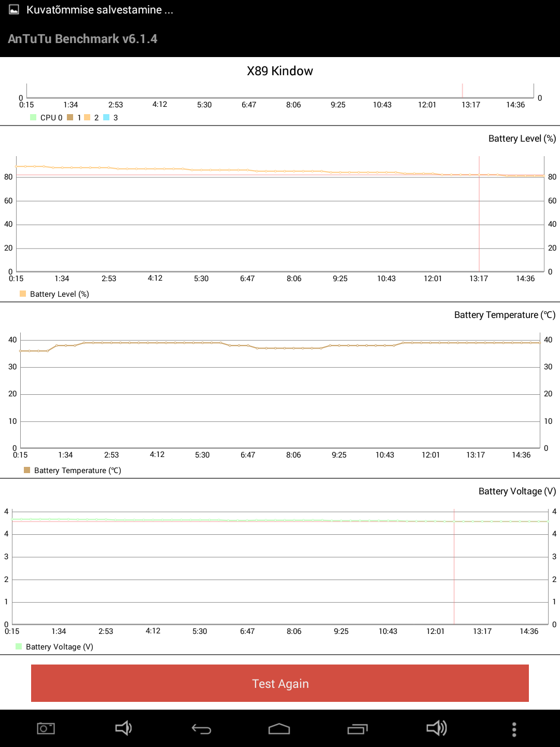The image size is (560, 747).
Task: Tap the 'X89 Kindow' device title
Action: point(280,71)
